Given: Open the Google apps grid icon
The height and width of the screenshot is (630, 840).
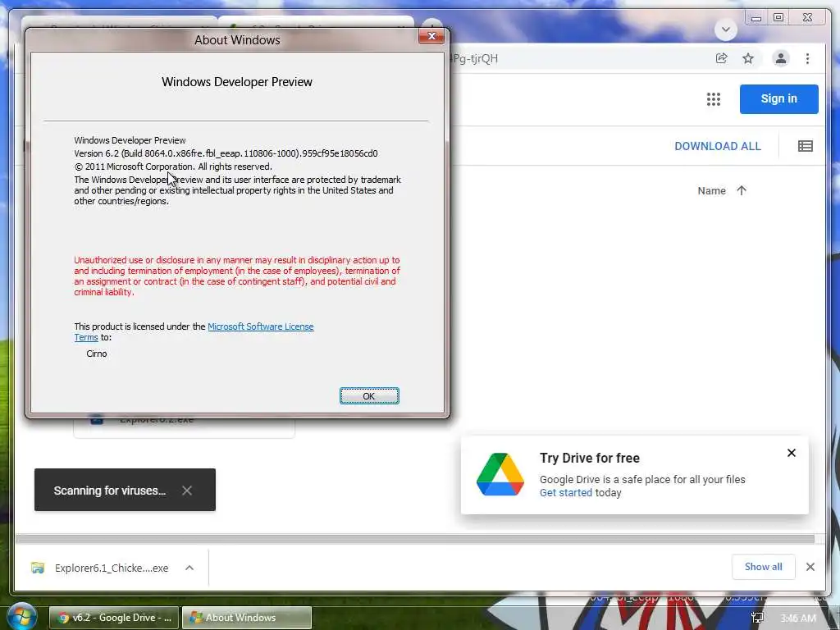Looking at the screenshot, I should [713, 99].
